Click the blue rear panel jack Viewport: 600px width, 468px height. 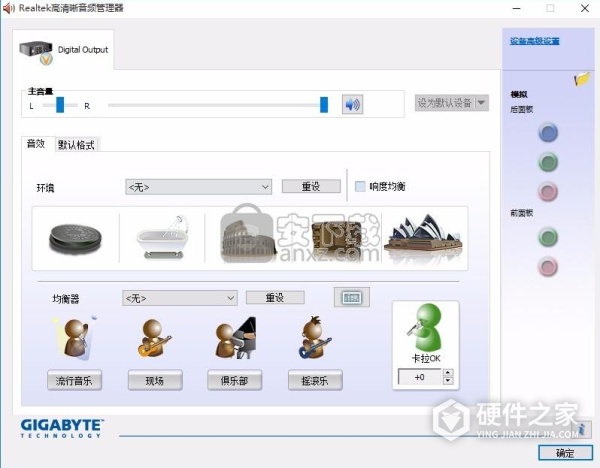548,133
